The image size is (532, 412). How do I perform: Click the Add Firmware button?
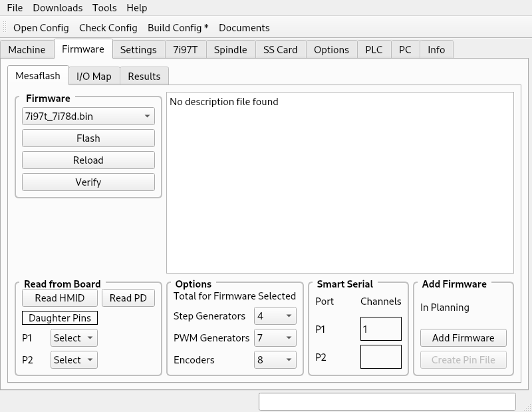coord(464,338)
